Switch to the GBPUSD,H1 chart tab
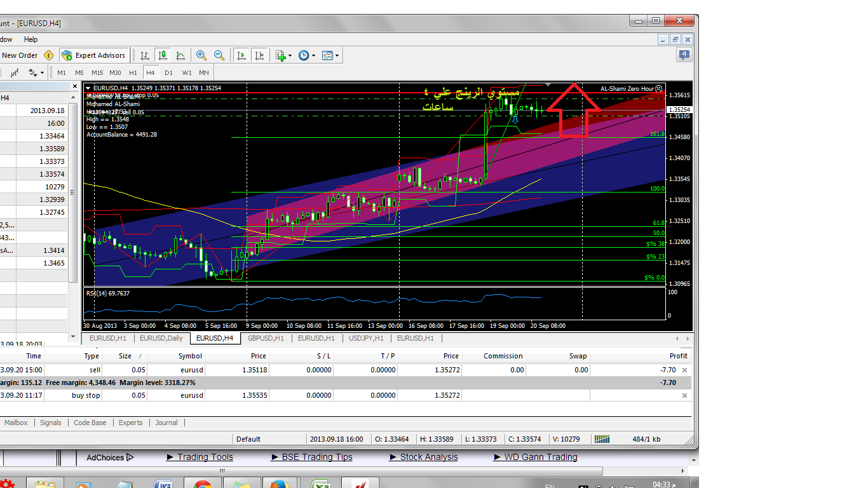 point(266,338)
